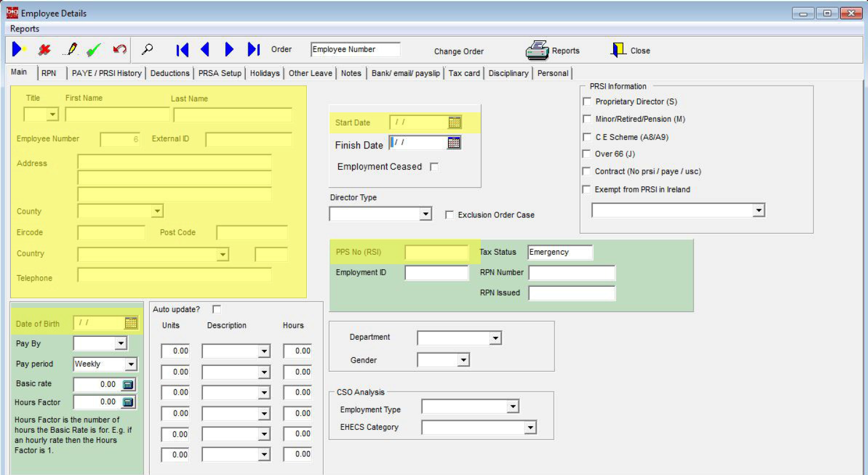The width and height of the screenshot is (868, 475).
Task: Open the County dropdown
Action: coord(157,211)
